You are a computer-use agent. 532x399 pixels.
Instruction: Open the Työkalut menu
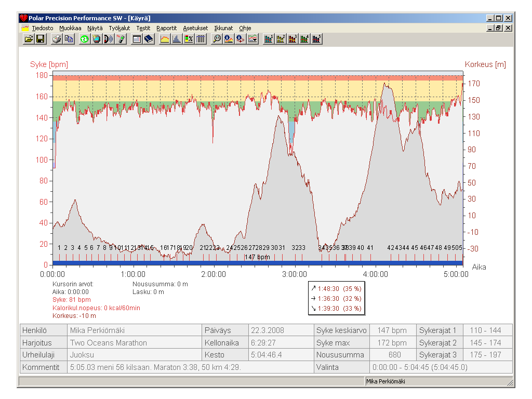(x=119, y=28)
